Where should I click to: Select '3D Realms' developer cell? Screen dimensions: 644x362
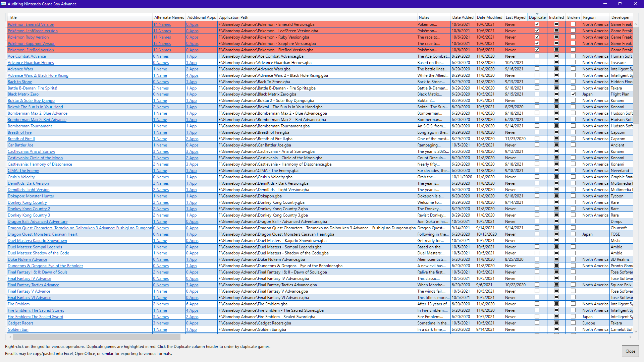coord(621,259)
